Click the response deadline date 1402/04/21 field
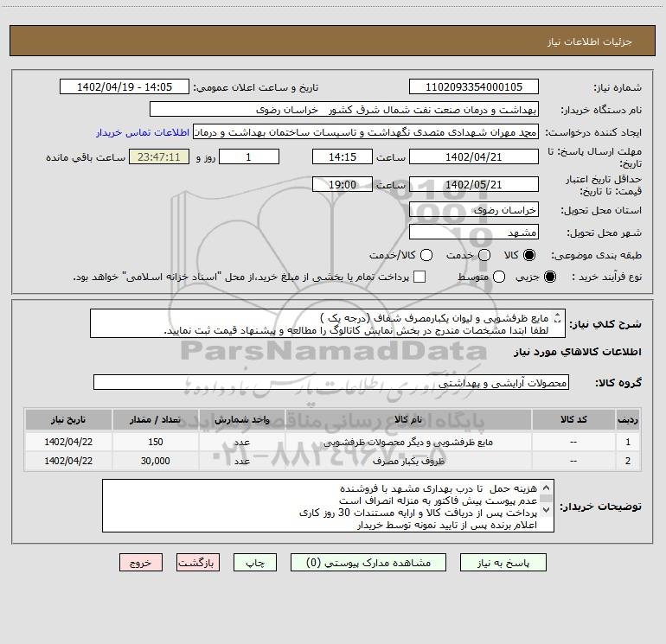Viewport: 666px width, 644px height. tap(474, 156)
